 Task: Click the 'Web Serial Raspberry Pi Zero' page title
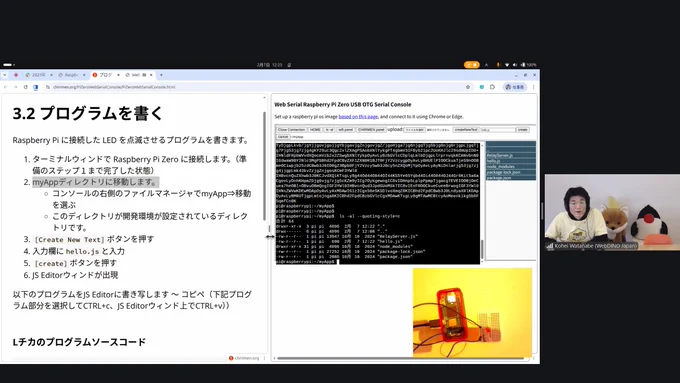coord(343,105)
